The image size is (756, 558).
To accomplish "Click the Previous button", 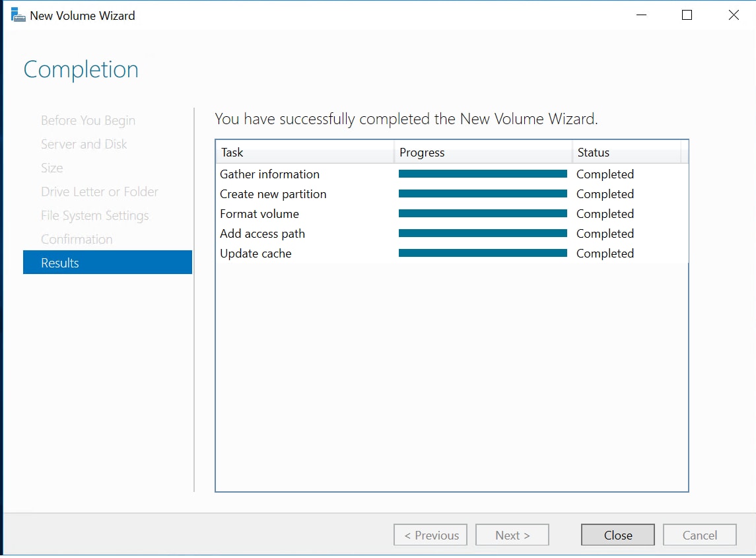I will point(430,535).
